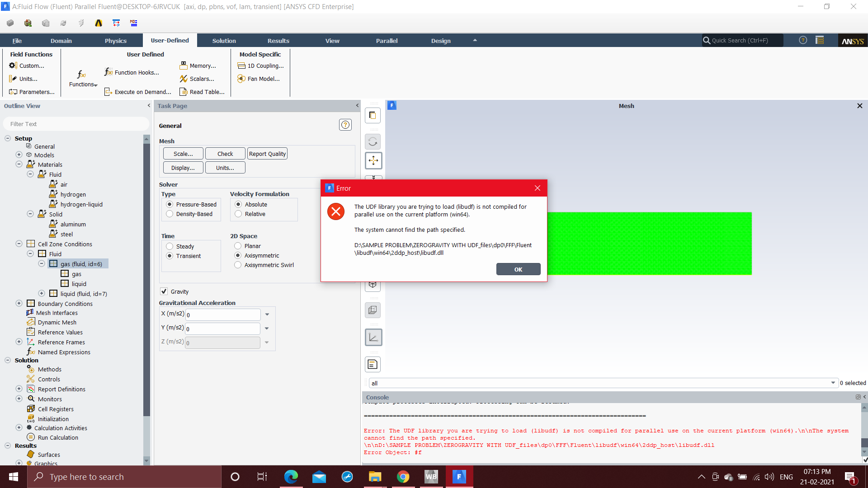
Task: Open the surfaces dropdown showing all
Action: [833, 383]
